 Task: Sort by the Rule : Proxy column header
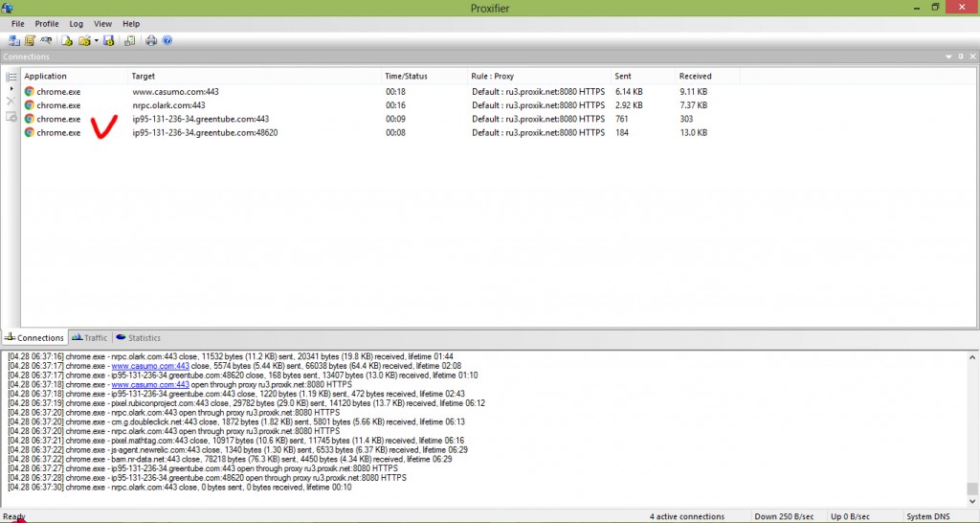(x=540, y=77)
